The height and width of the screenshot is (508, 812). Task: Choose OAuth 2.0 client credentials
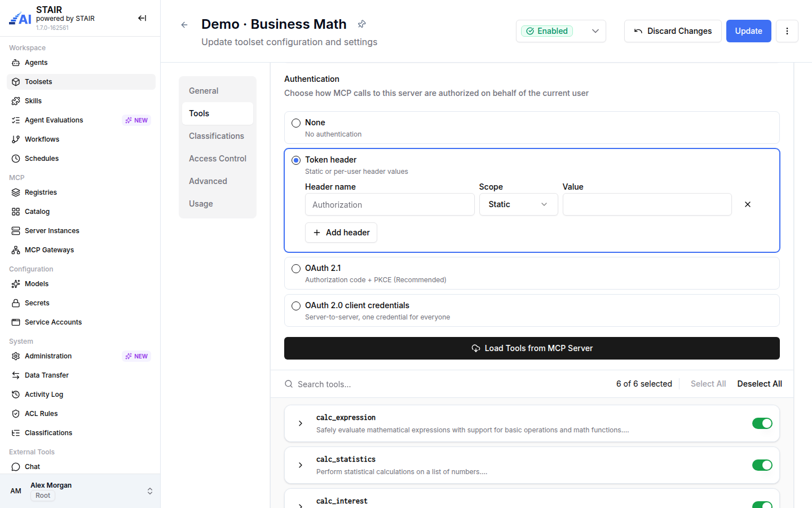tap(296, 306)
